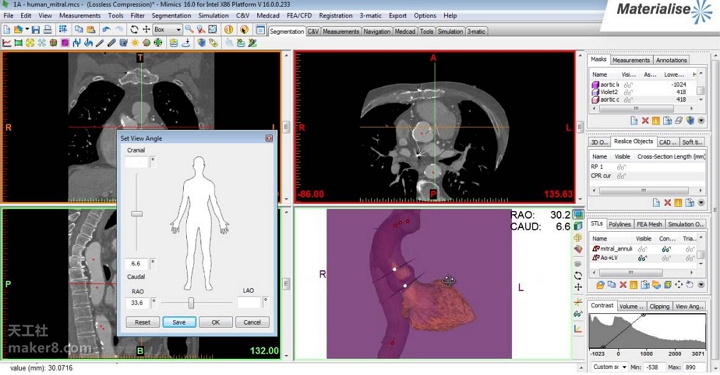Viewport: 720px width, 375px height.
Task: Toggle visibility of Ao+LV STL
Action: tap(642, 258)
